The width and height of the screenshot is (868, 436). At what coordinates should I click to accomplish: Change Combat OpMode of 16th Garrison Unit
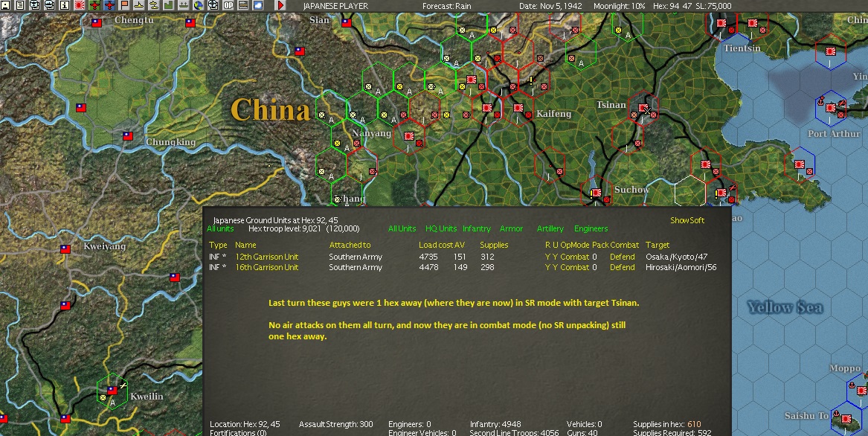tap(575, 267)
